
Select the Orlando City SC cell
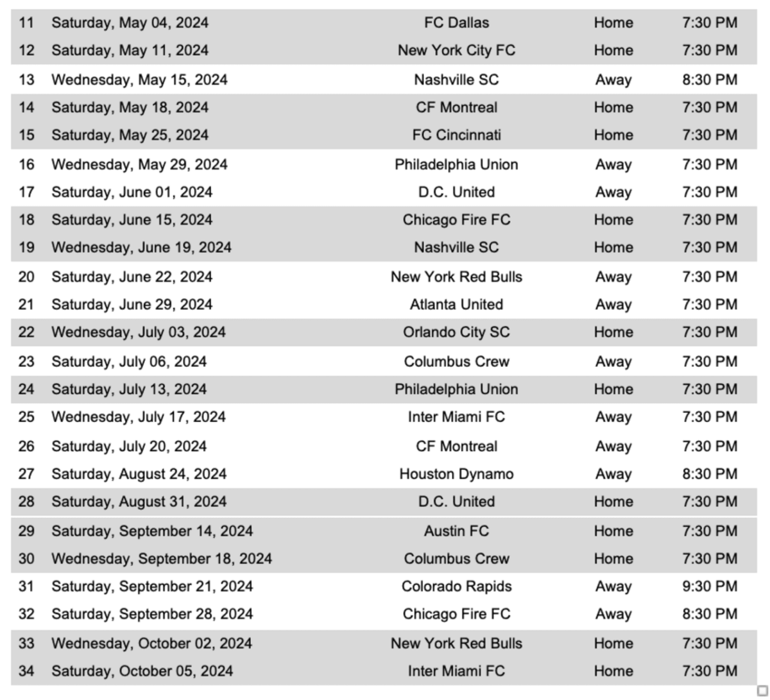pyautogui.click(x=456, y=332)
